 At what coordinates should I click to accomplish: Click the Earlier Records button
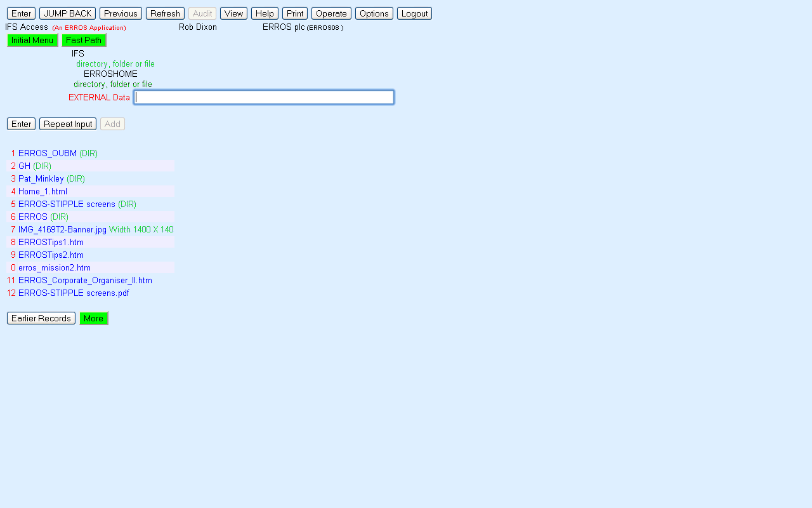click(41, 318)
